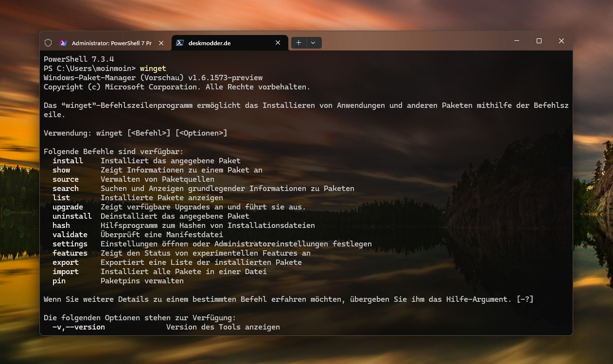Image resolution: width=613 pixels, height=364 pixels.
Task: Click 'Überprüft eine Manifestdatei' description
Action: pos(162,235)
